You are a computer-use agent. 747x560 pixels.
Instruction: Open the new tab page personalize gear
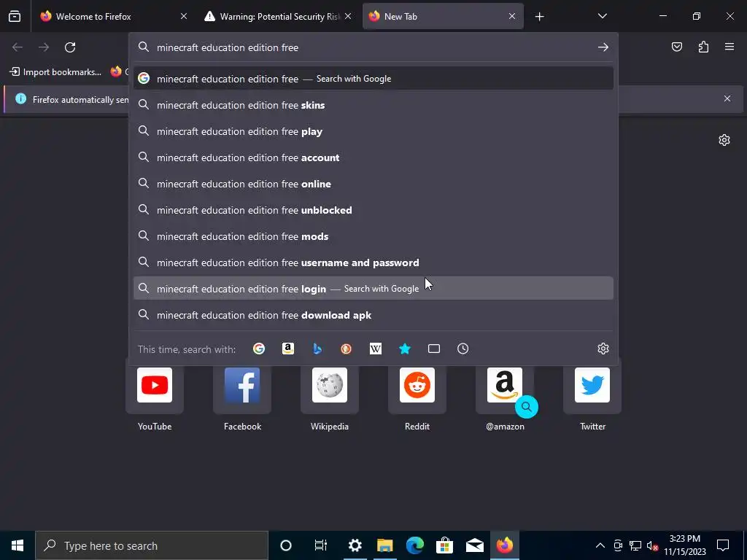point(724,140)
